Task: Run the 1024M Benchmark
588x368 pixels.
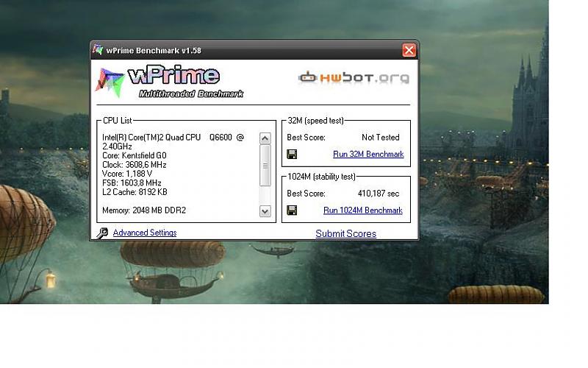Action: [x=363, y=210]
